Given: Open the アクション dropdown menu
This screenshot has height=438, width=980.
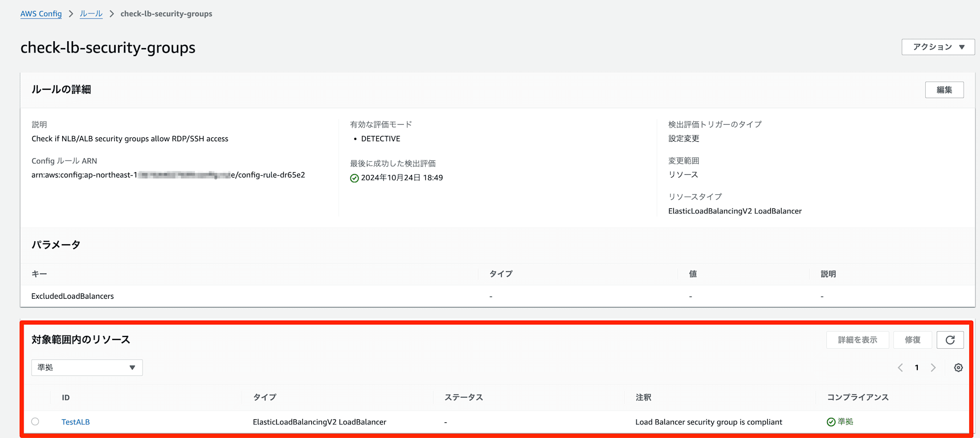Looking at the screenshot, I should (x=938, y=47).
